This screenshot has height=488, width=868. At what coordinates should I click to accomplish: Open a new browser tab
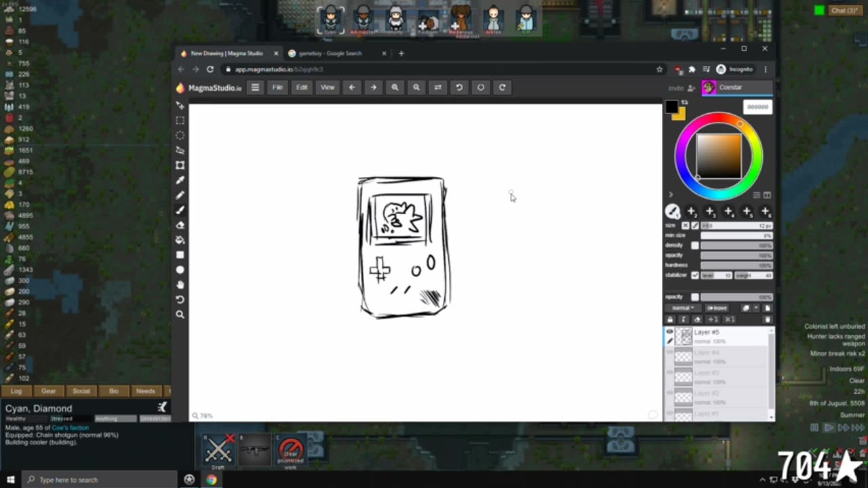click(x=401, y=53)
